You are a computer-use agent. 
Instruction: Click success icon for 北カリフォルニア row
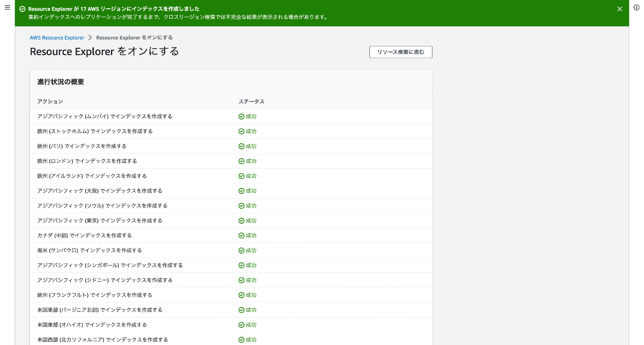tap(241, 340)
